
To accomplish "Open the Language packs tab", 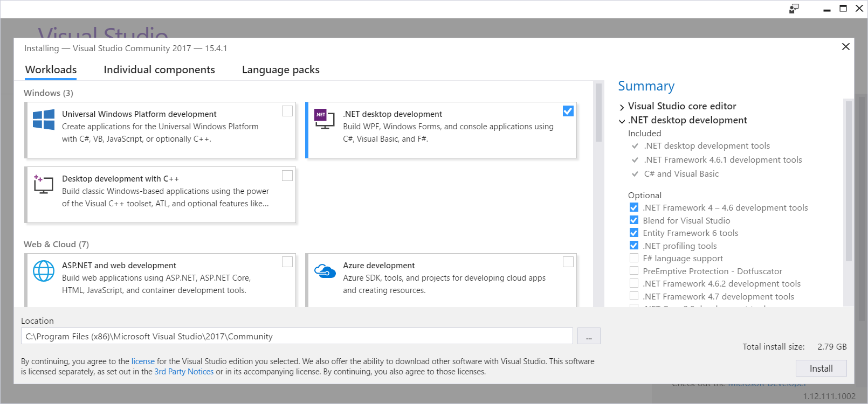I will pyautogui.click(x=280, y=70).
